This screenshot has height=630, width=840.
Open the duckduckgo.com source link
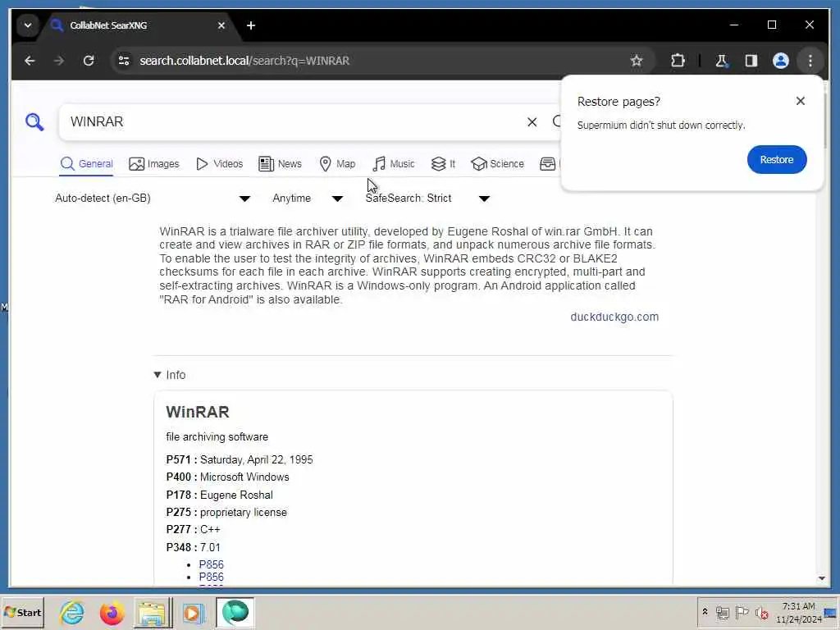614,317
